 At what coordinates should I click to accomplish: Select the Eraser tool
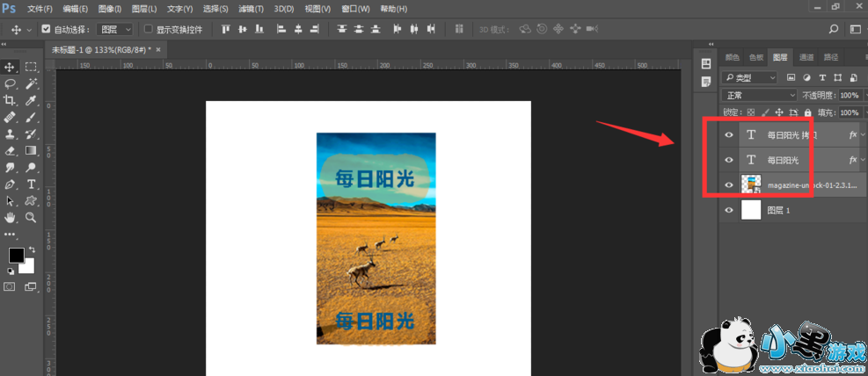coord(11,150)
